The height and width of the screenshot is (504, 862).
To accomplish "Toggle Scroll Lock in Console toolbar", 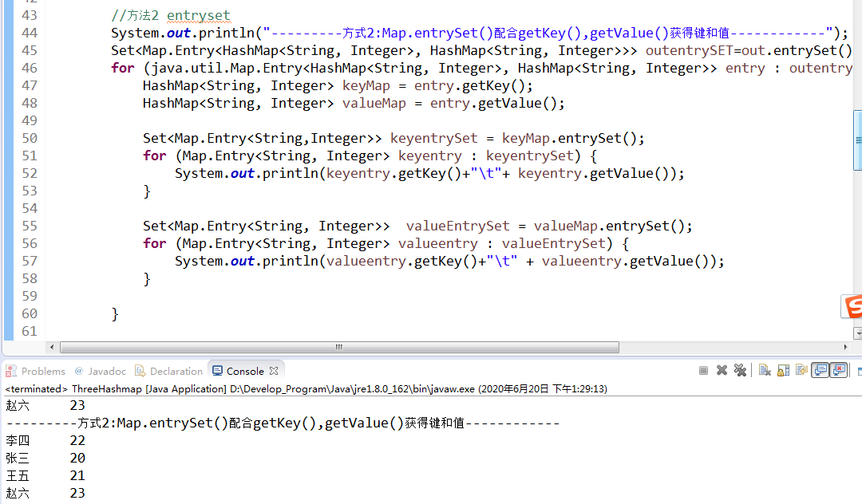I will [x=784, y=371].
